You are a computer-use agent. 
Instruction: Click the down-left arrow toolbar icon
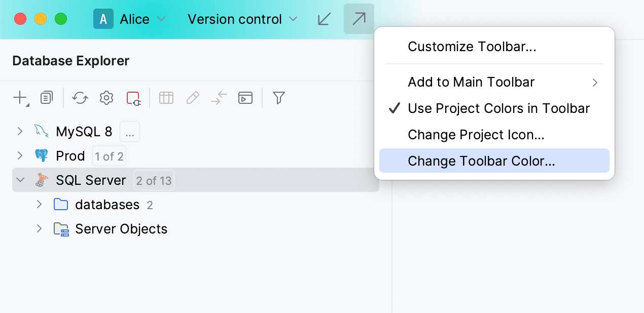(325, 19)
